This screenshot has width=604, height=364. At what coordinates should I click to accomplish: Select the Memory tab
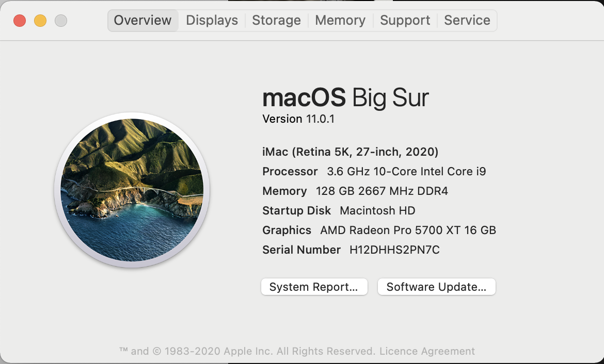click(340, 20)
